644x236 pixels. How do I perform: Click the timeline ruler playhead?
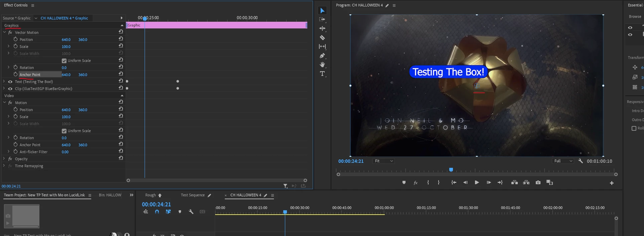click(x=285, y=212)
